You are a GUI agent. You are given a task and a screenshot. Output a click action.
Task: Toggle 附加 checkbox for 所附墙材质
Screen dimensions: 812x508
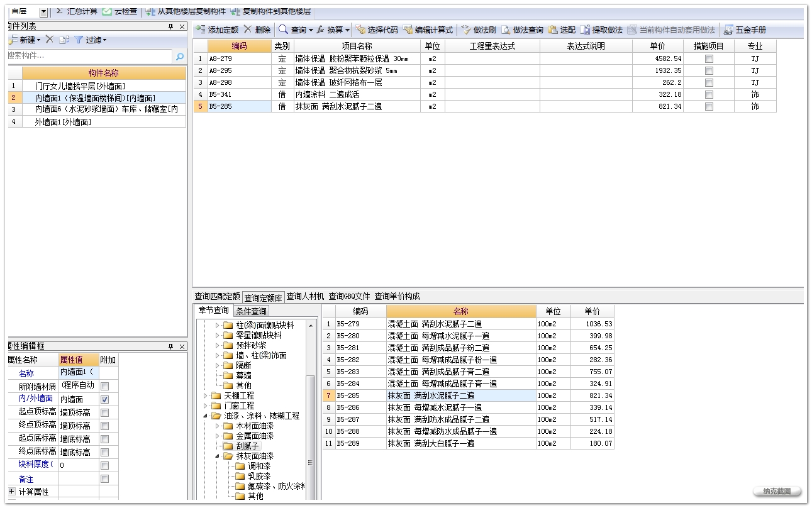tap(105, 386)
